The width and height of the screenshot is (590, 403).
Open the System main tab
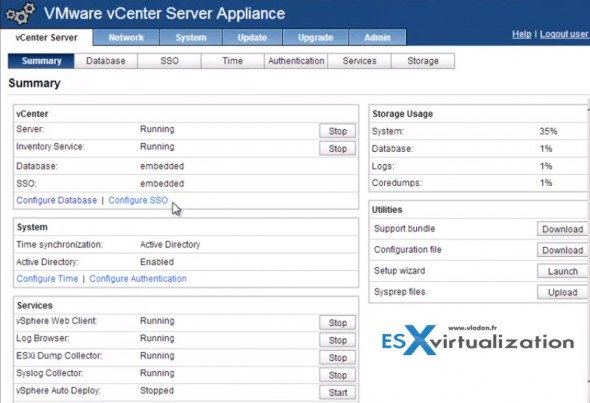coord(191,38)
